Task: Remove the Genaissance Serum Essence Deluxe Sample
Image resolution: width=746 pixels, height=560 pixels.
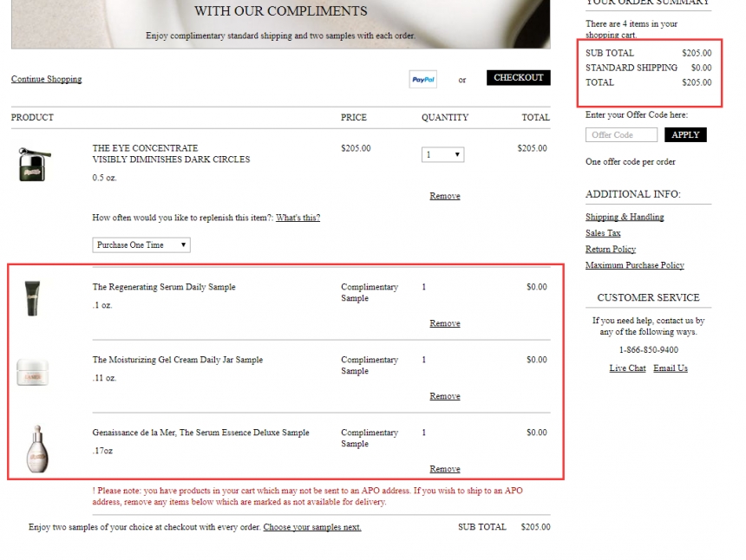Action: [445, 469]
